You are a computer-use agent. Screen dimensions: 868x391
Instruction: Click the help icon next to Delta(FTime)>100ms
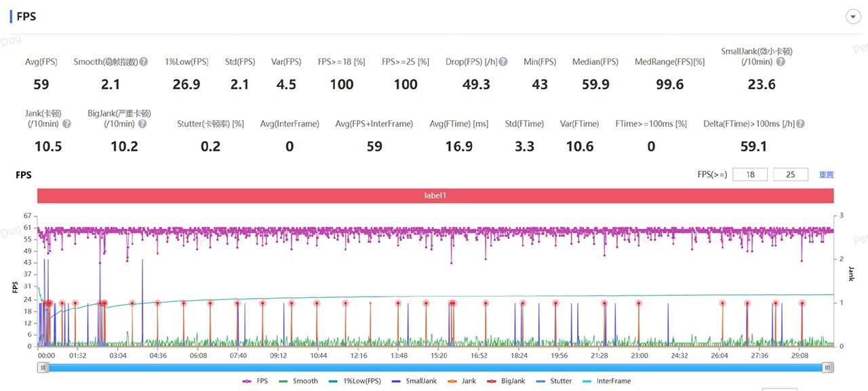tap(801, 124)
